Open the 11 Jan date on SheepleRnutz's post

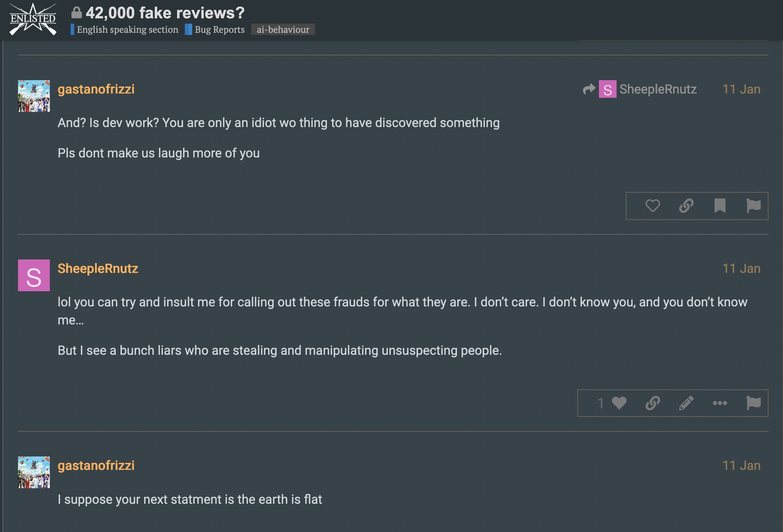click(x=741, y=269)
